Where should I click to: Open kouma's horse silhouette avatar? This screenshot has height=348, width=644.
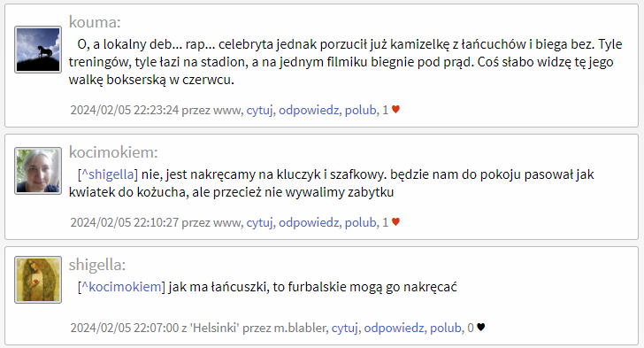(x=38, y=50)
